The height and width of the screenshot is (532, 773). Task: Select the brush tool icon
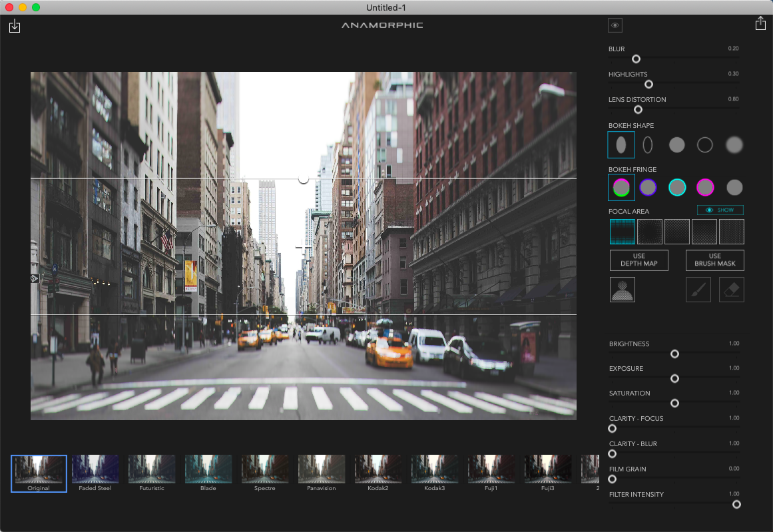(x=698, y=290)
